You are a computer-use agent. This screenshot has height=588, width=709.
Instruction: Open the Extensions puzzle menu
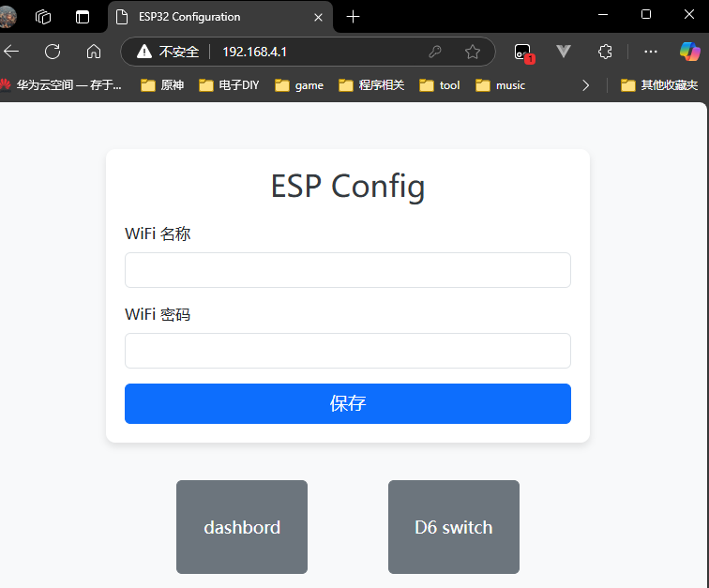(x=605, y=52)
